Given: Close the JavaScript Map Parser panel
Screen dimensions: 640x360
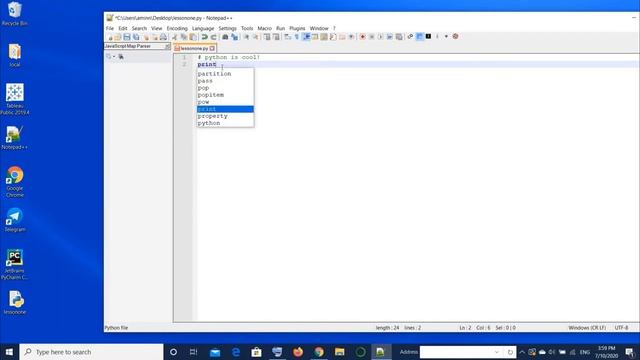Looking at the screenshot, I should click(167, 47).
